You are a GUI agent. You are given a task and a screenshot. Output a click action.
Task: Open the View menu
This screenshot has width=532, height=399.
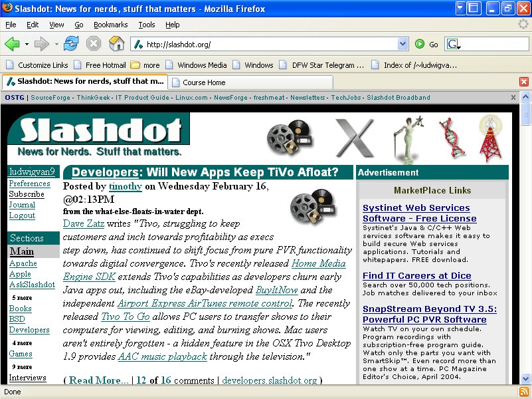(x=56, y=25)
